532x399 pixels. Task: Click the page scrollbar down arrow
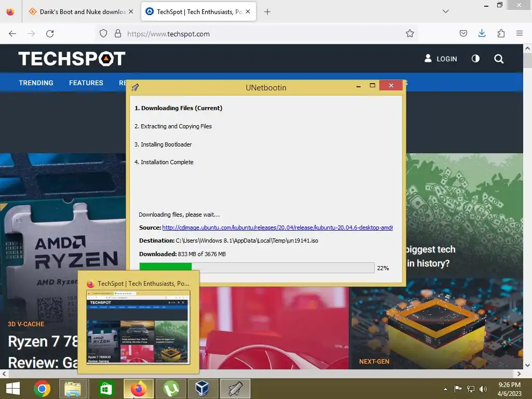pyautogui.click(x=528, y=365)
